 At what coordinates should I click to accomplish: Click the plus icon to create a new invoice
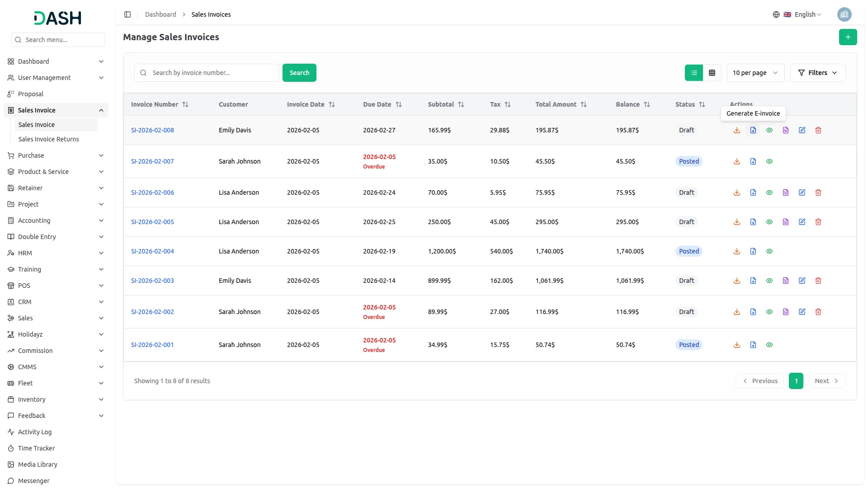[x=848, y=37]
